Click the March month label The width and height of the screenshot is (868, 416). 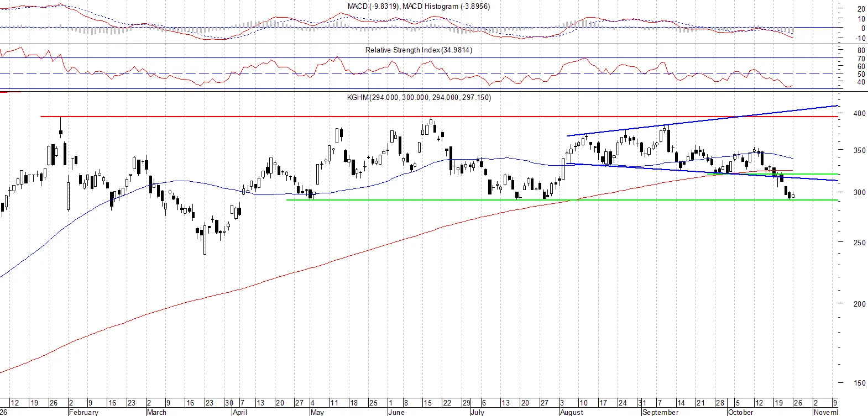(156, 412)
